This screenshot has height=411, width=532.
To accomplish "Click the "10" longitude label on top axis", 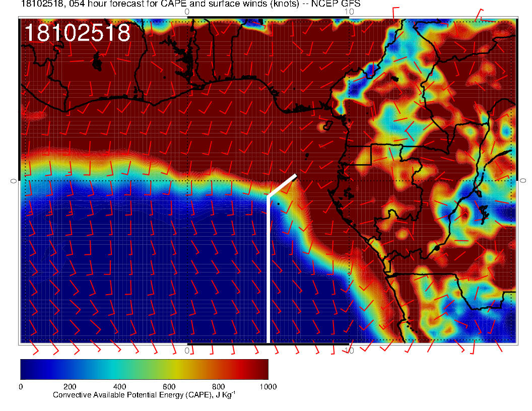I will (x=349, y=11).
